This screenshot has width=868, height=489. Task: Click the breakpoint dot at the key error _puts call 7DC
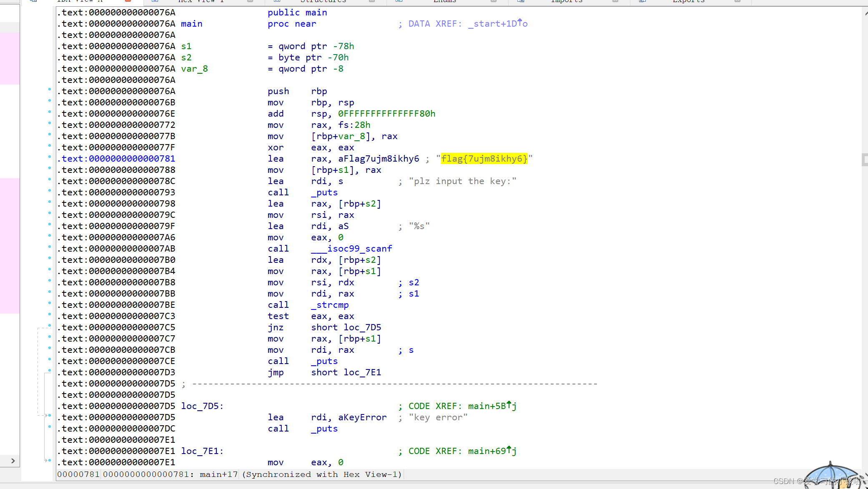(x=50, y=427)
